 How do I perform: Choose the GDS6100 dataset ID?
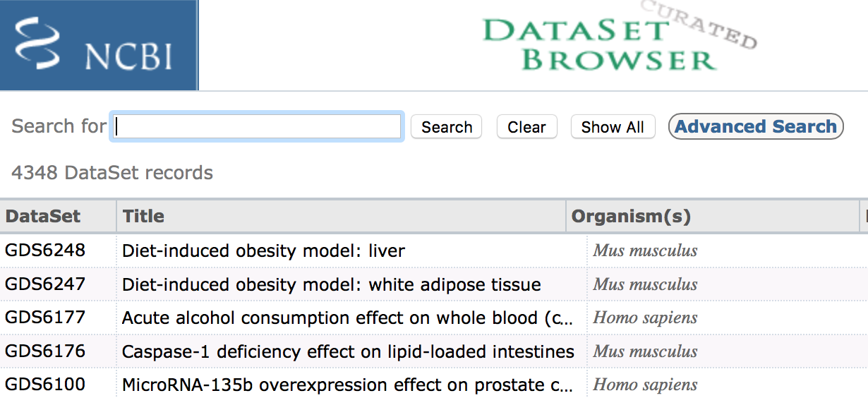(x=45, y=385)
